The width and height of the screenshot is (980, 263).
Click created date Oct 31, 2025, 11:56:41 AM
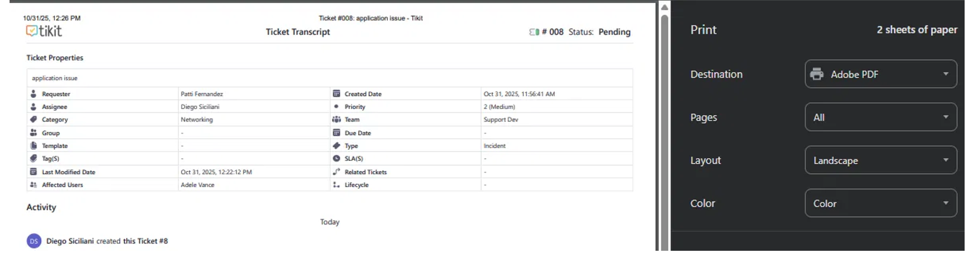519,94
